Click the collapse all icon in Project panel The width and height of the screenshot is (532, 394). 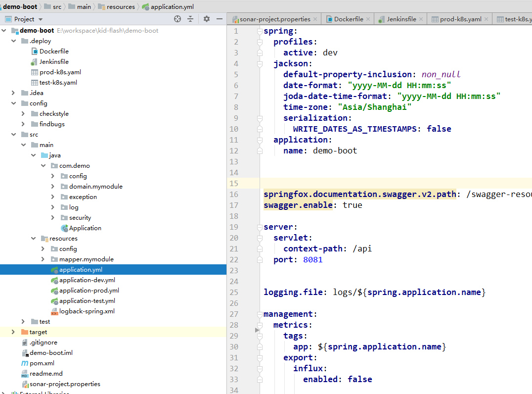(190, 19)
